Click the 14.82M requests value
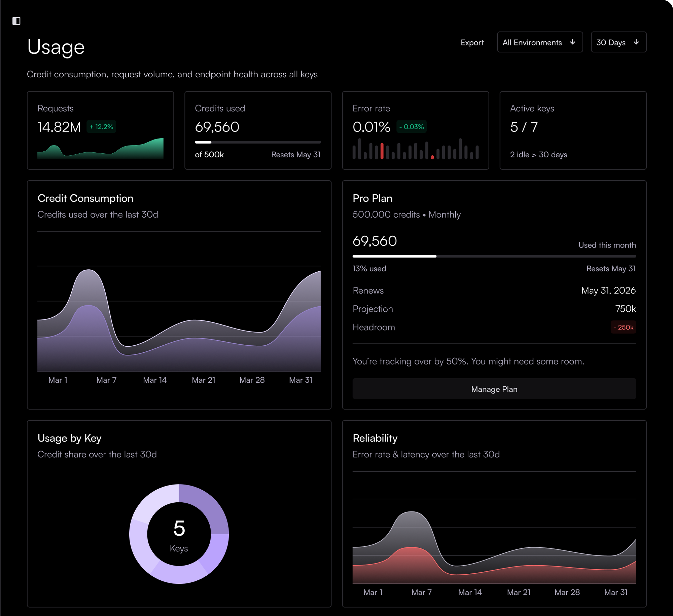673x616 pixels. (59, 127)
